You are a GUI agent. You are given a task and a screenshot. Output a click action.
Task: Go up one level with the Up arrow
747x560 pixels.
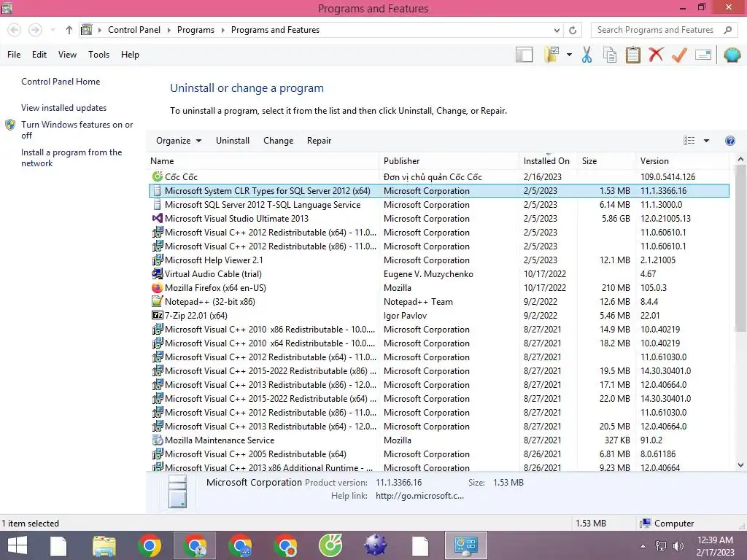[x=69, y=30]
